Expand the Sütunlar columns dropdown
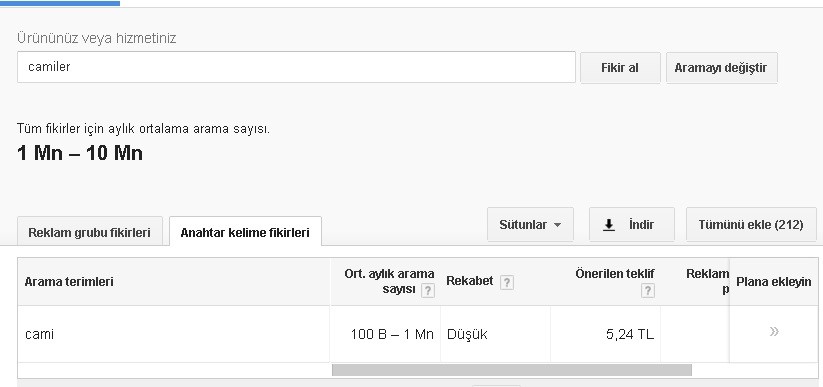Image resolution: width=823 pixels, height=387 pixels. tap(530, 225)
